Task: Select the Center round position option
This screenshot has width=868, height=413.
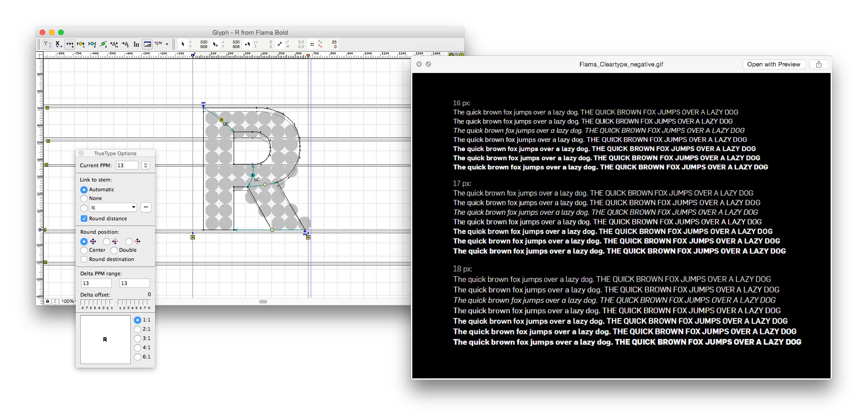Action: [x=84, y=250]
